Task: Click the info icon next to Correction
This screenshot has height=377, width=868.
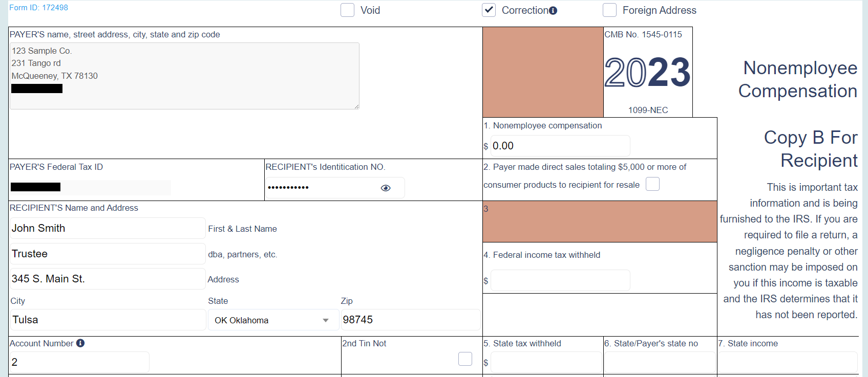Action: pyautogui.click(x=553, y=11)
